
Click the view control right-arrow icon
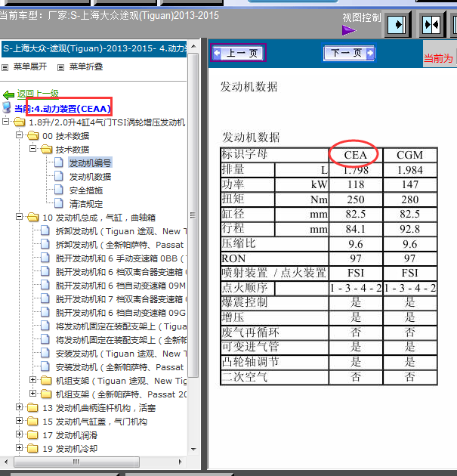coord(397,24)
